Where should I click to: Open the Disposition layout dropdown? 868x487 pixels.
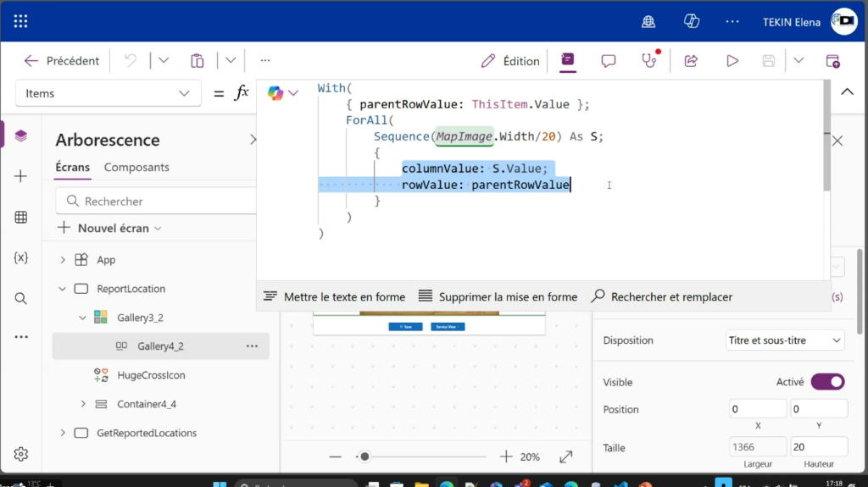tap(785, 340)
